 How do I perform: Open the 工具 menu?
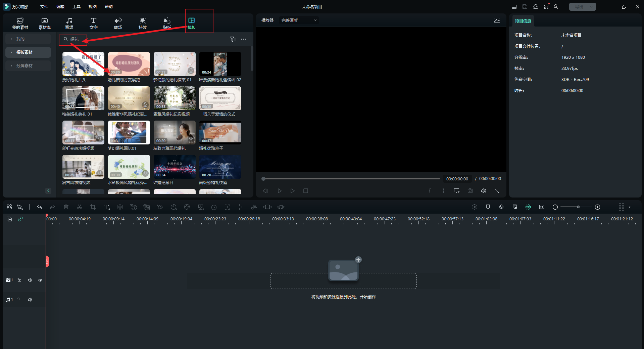pyautogui.click(x=77, y=7)
